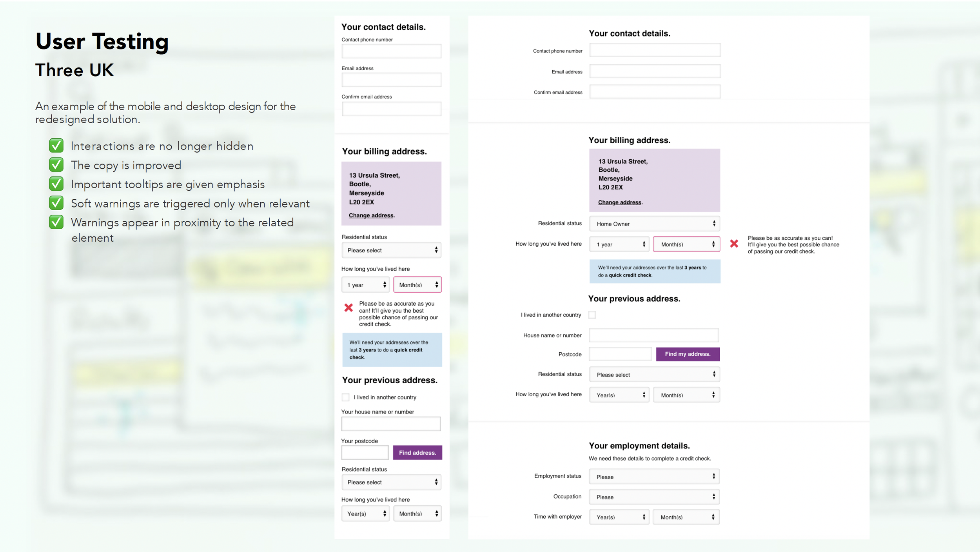Screen dimensions: 980x552
Task: Click green checkmark beside 'Soft warnings are triggered'
Action: click(x=56, y=203)
